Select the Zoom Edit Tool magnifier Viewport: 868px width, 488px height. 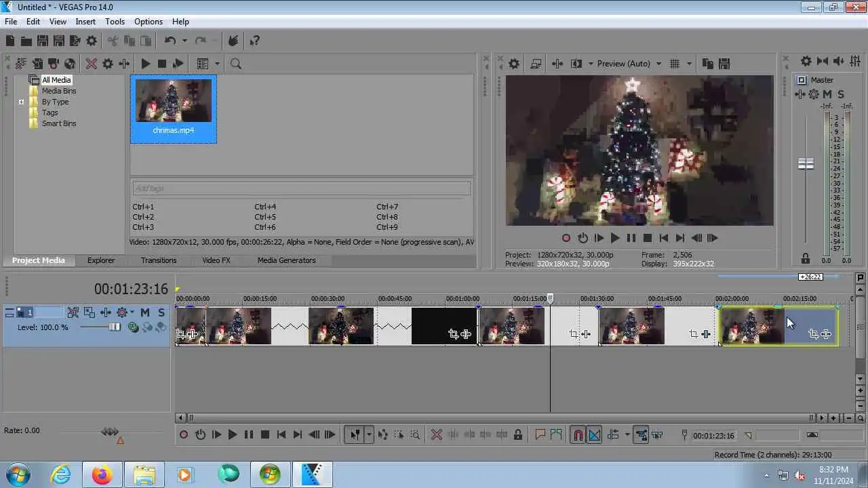(x=415, y=435)
